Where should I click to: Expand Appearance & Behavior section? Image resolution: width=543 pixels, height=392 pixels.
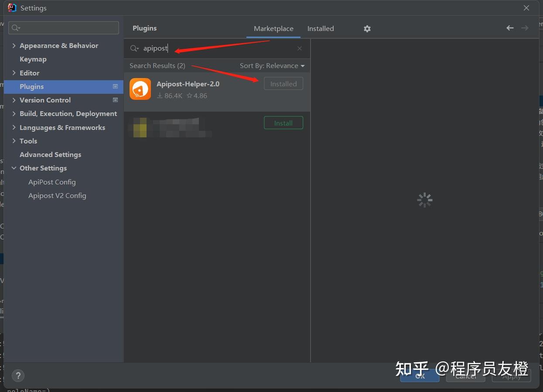(x=14, y=46)
